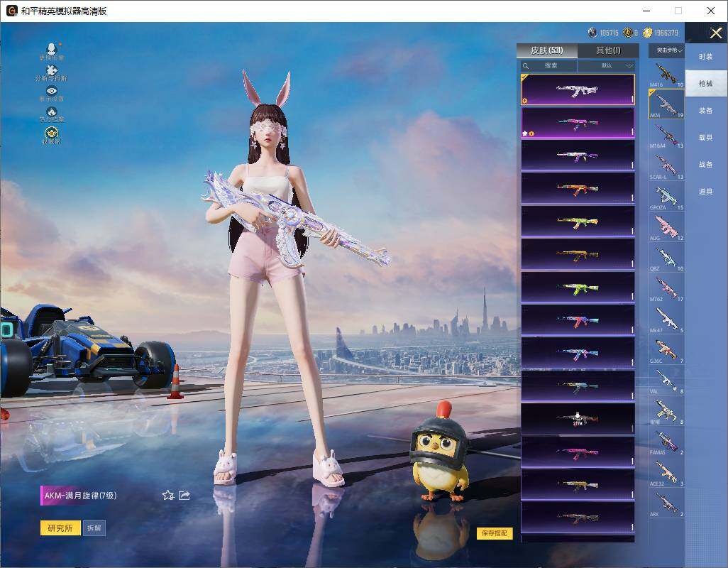Select the AKM weapon icon
728x568 pixels.
point(666,104)
